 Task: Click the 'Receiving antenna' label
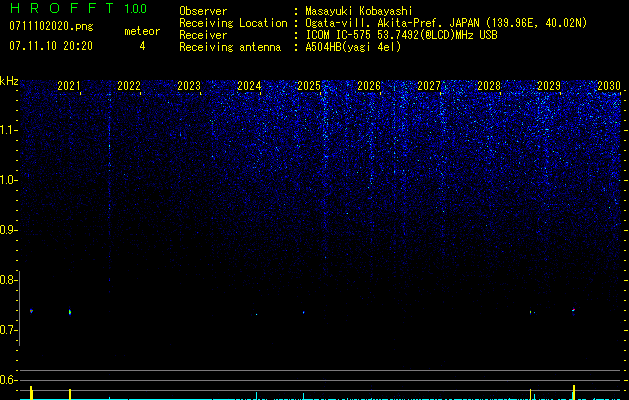(230, 47)
